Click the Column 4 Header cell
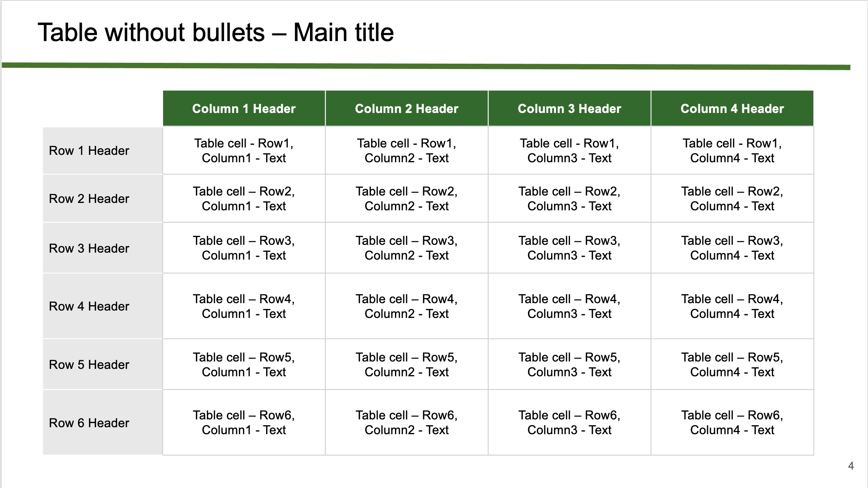The width and height of the screenshot is (868, 488). click(x=732, y=108)
